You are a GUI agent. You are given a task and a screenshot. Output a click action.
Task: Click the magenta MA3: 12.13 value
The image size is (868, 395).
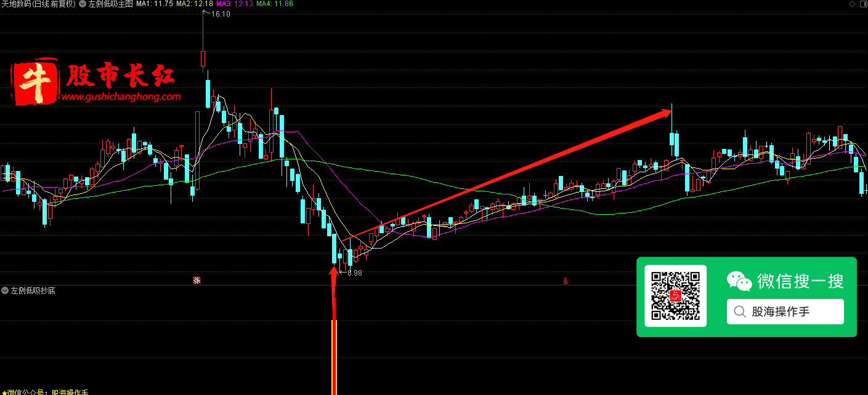(235, 4)
